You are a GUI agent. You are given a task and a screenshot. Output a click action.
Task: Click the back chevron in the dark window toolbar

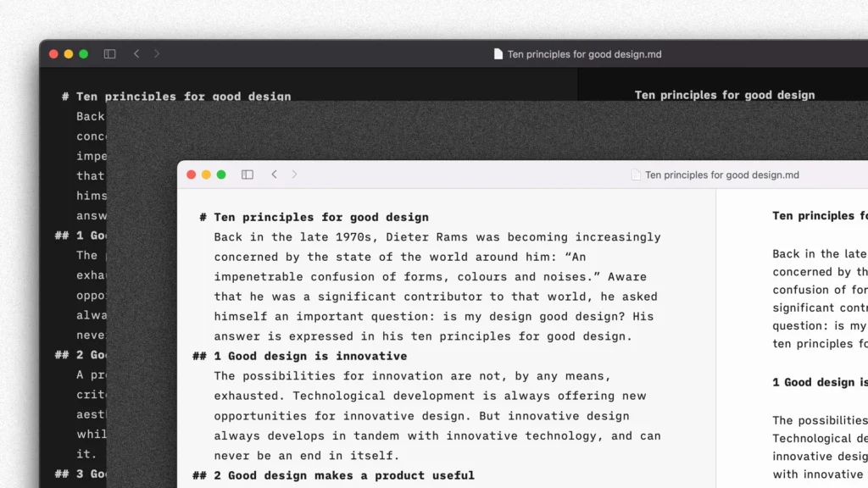click(x=136, y=53)
